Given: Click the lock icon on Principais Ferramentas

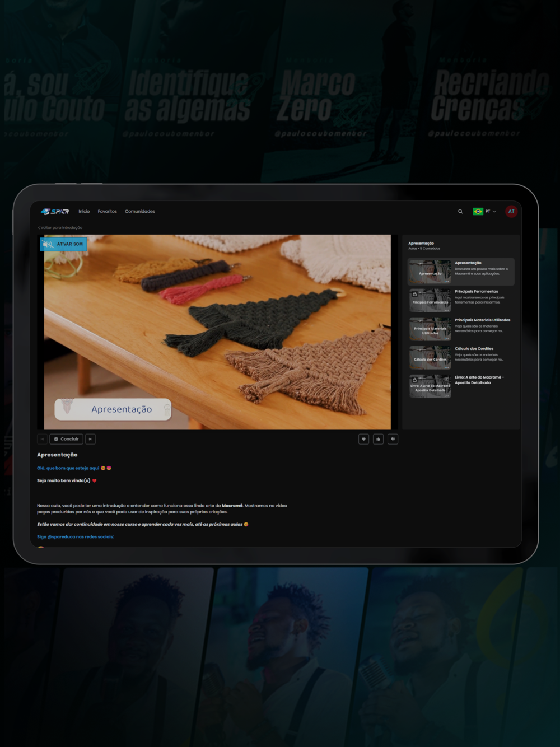Looking at the screenshot, I should [414, 294].
